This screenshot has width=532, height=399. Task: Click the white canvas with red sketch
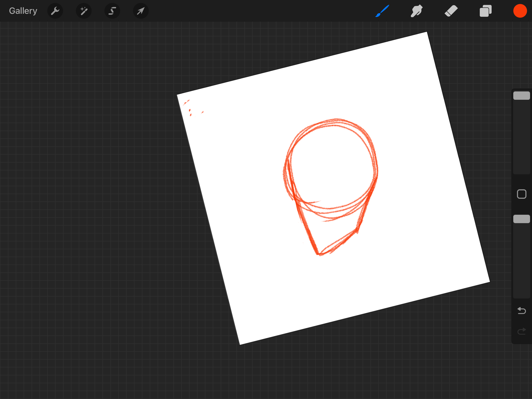coord(333,188)
